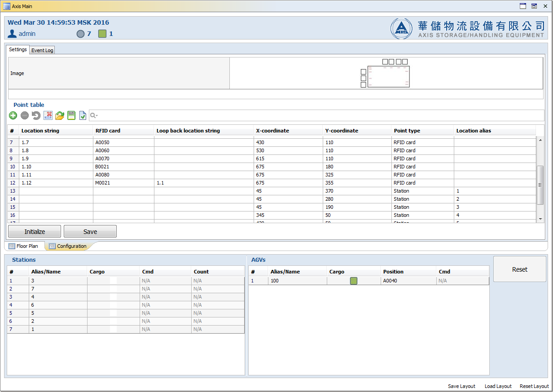The width and height of the screenshot is (553, 392).
Task: Click the Save Layout link
Action: [461, 386]
